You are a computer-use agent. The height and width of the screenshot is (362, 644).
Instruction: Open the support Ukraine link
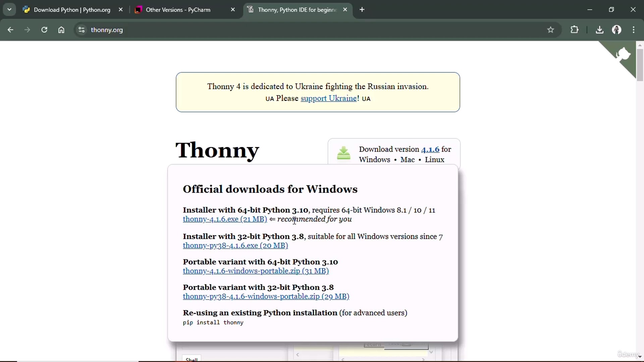coord(329,98)
